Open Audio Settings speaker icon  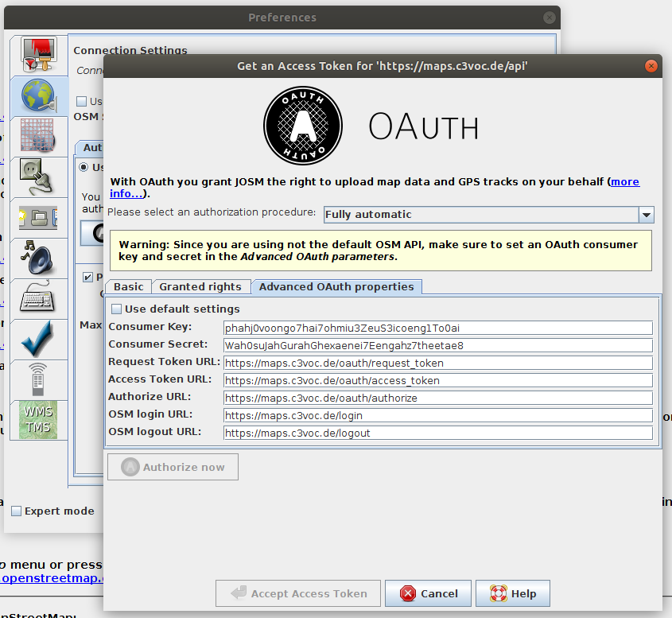(38, 258)
